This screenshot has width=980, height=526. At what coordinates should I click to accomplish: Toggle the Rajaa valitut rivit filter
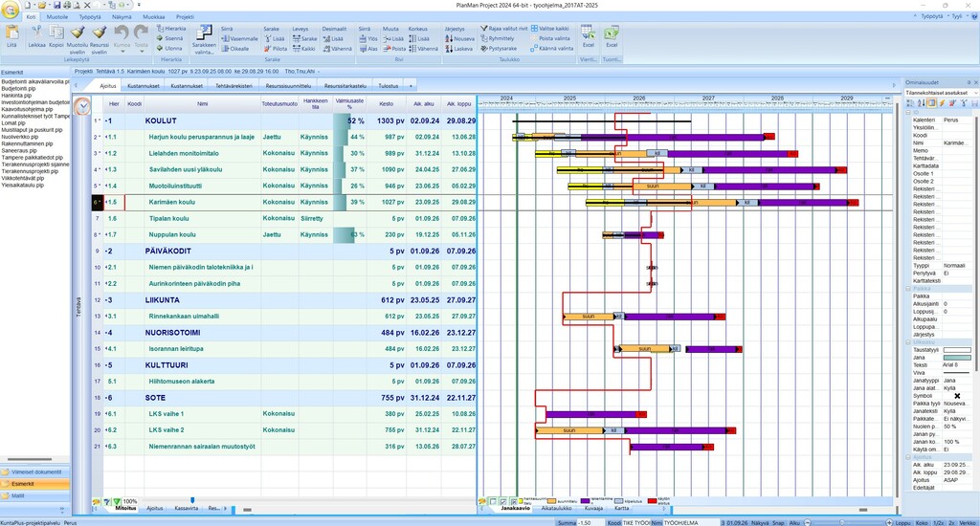484,29
